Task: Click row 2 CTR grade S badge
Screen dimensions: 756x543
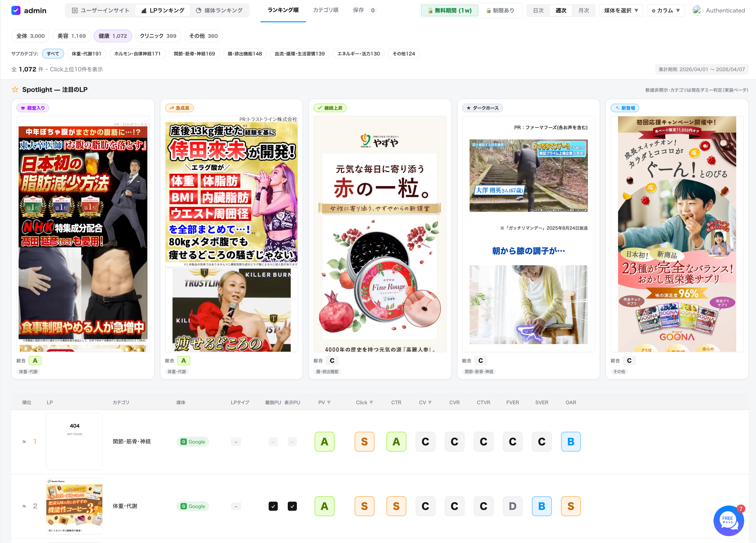Action: (396, 506)
